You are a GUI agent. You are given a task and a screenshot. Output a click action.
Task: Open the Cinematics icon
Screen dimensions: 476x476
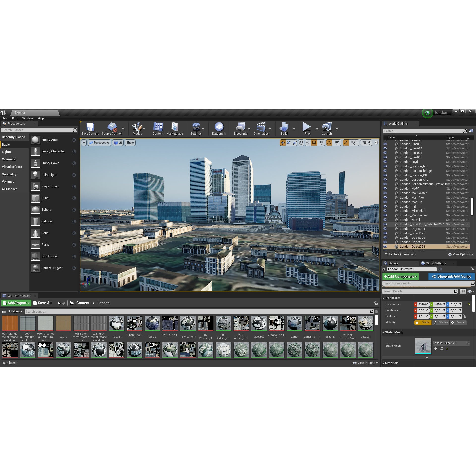pyautogui.click(x=261, y=128)
